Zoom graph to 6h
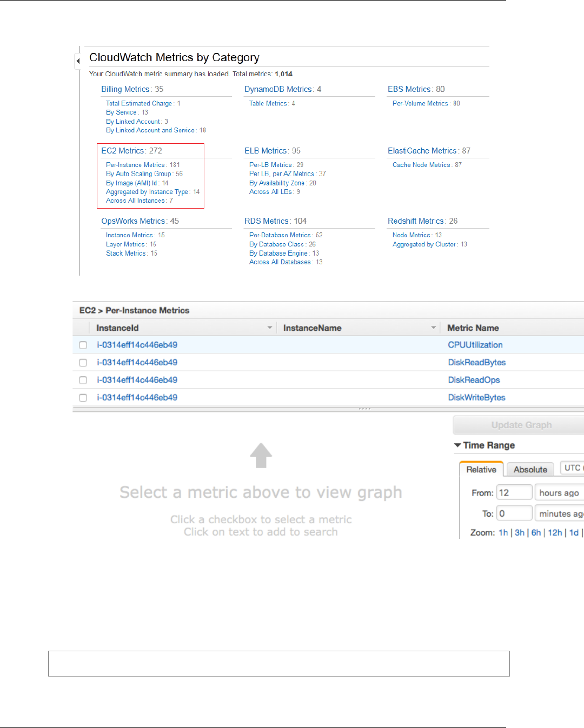The height and width of the screenshot is (728, 584). [536, 532]
